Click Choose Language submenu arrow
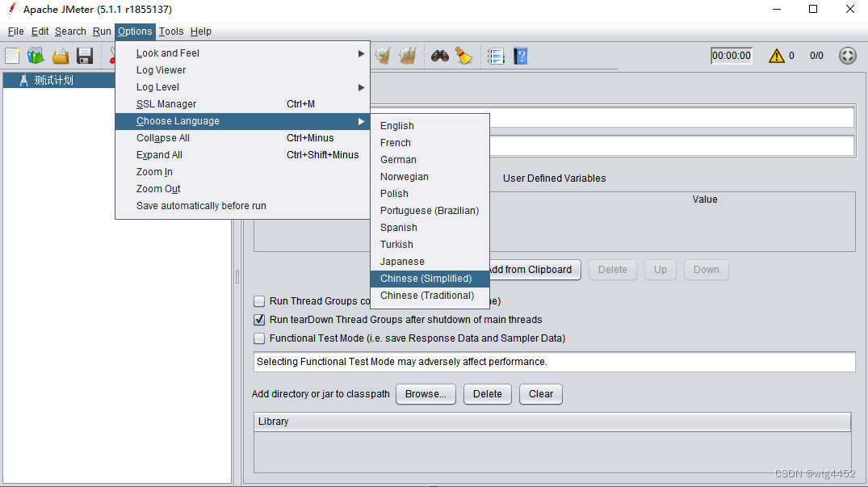 [361, 121]
